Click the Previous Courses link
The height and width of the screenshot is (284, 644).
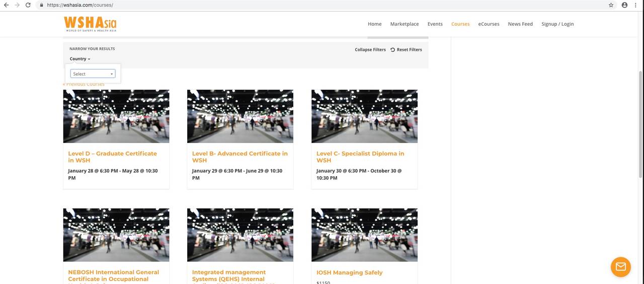click(x=84, y=84)
